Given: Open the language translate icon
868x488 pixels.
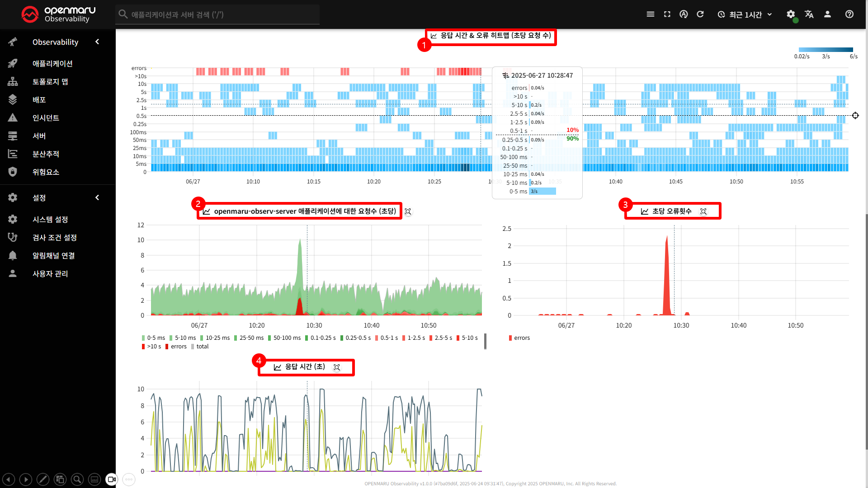Looking at the screenshot, I should tap(809, 14).
